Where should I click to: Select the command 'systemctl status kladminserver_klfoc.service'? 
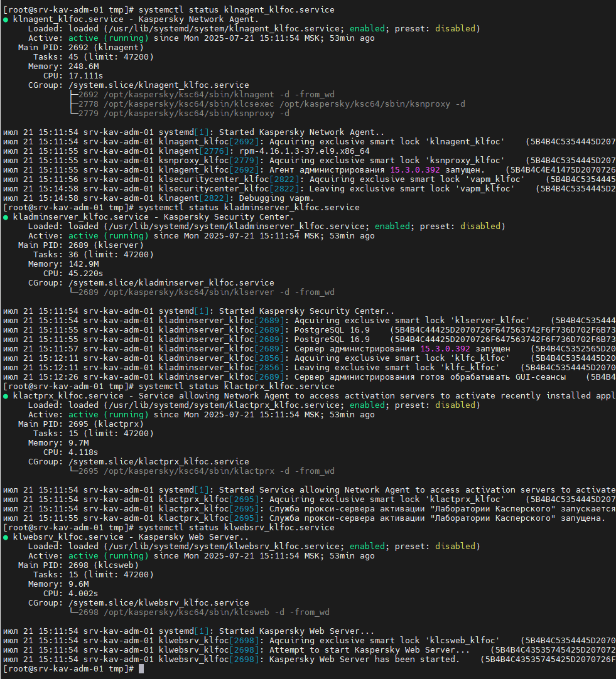pyautogui.click(x=249, y=208)
